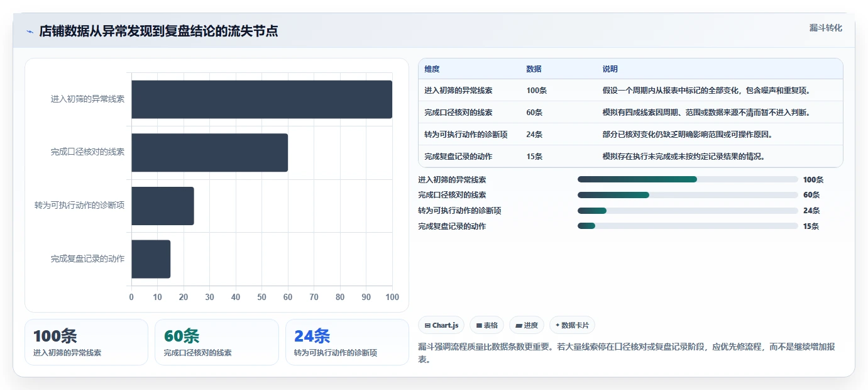Click the funnel icon beside the title
The height and width of the screenshot is (390, 868).
pos(30,31)
